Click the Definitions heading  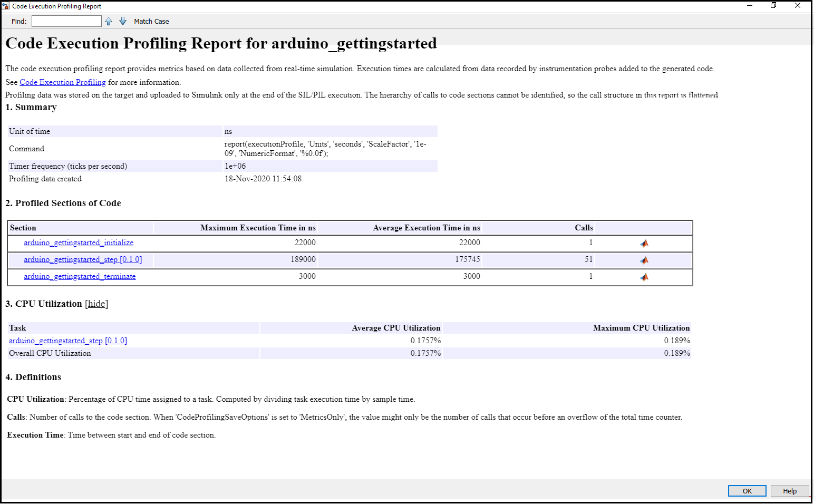pyautogui.click(x=33, y=377)
